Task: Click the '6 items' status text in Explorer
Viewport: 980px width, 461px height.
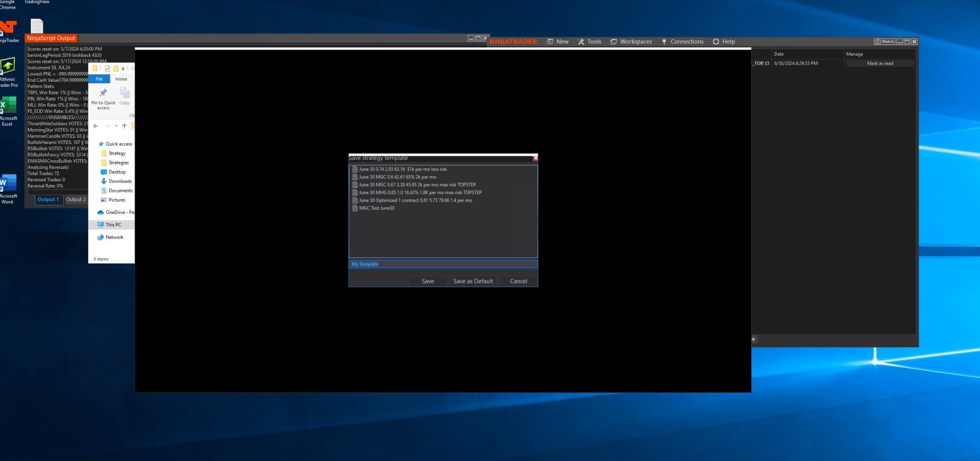Action: (101, 259)
